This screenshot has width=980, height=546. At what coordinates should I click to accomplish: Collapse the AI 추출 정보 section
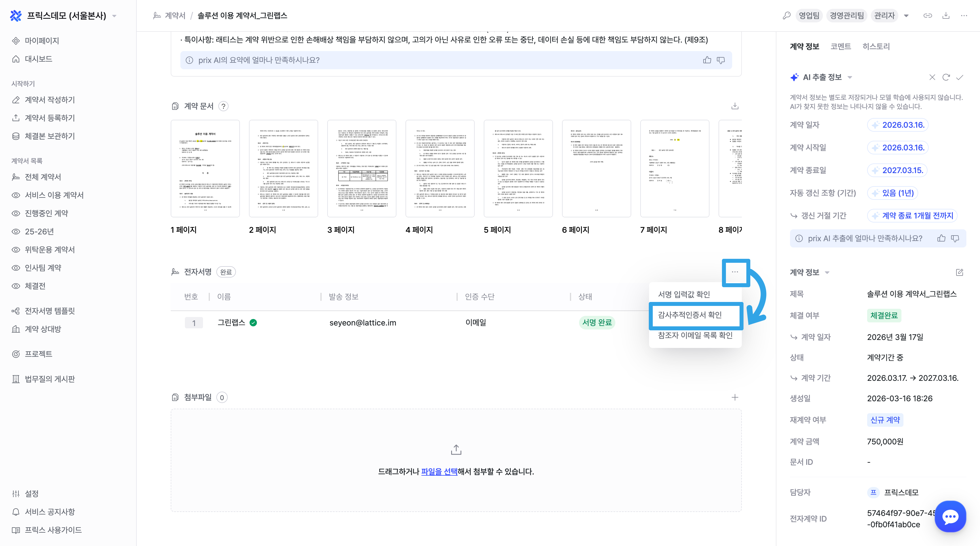click(850, 77)
